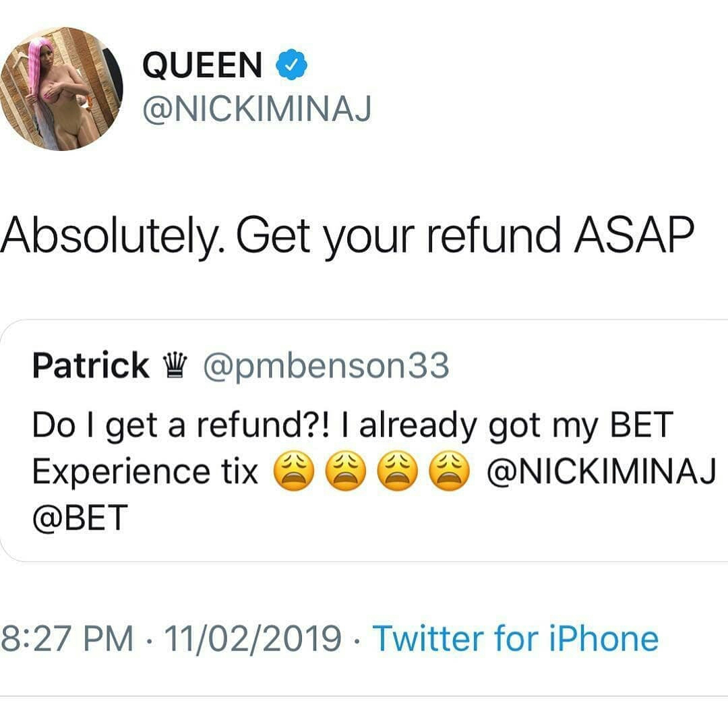Click the 'Do I get a refund?!' text
728x728 pixels.
click(181, 425)
